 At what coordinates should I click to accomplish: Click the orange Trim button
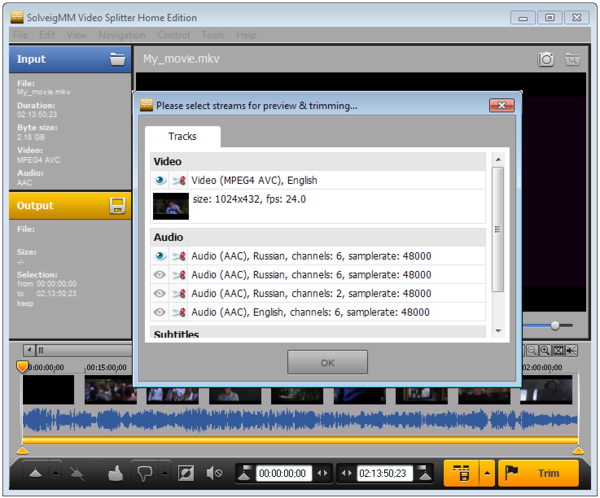538,473
